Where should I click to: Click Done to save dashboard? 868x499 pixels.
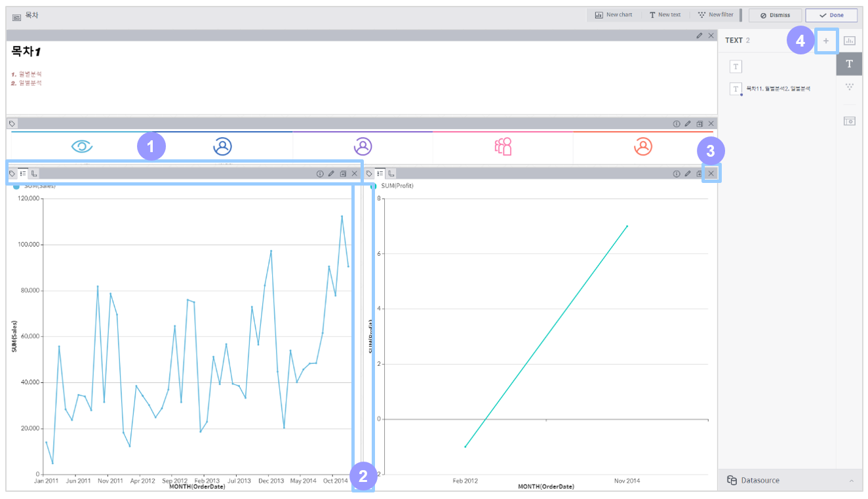point(831,15)
